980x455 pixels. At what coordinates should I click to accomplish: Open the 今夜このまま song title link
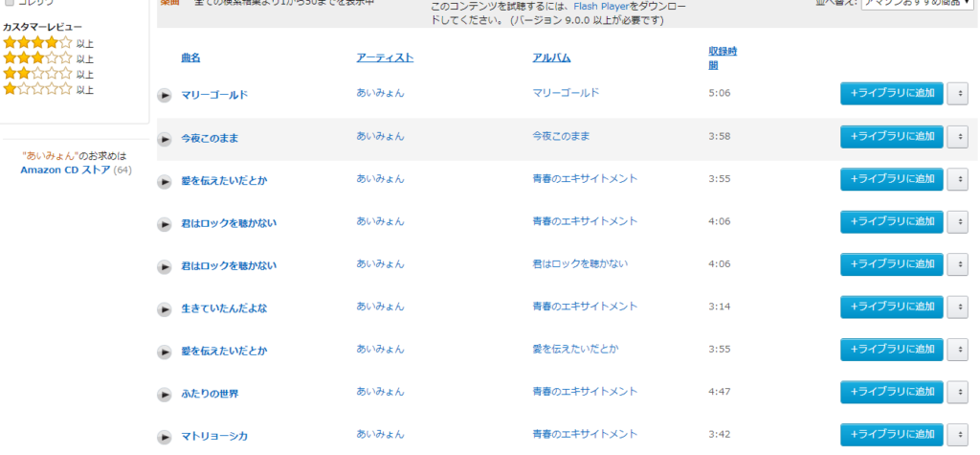[x=210, y=138]
